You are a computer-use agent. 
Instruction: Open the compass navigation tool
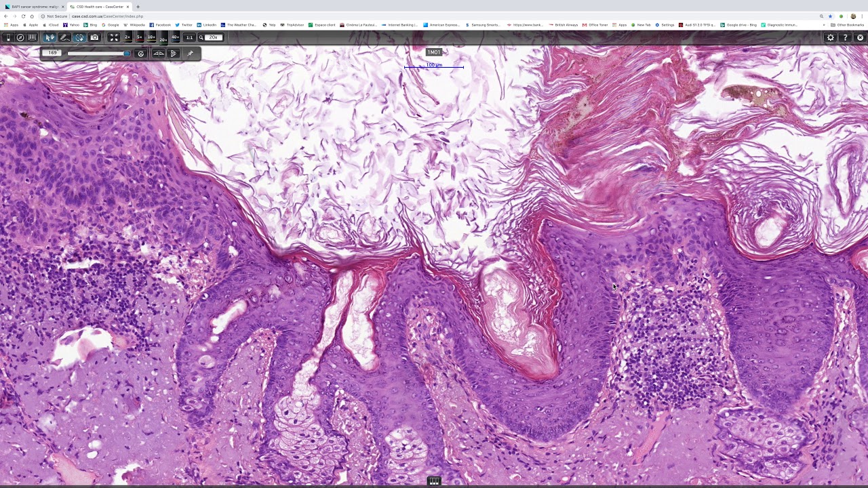tap(20, 37)
